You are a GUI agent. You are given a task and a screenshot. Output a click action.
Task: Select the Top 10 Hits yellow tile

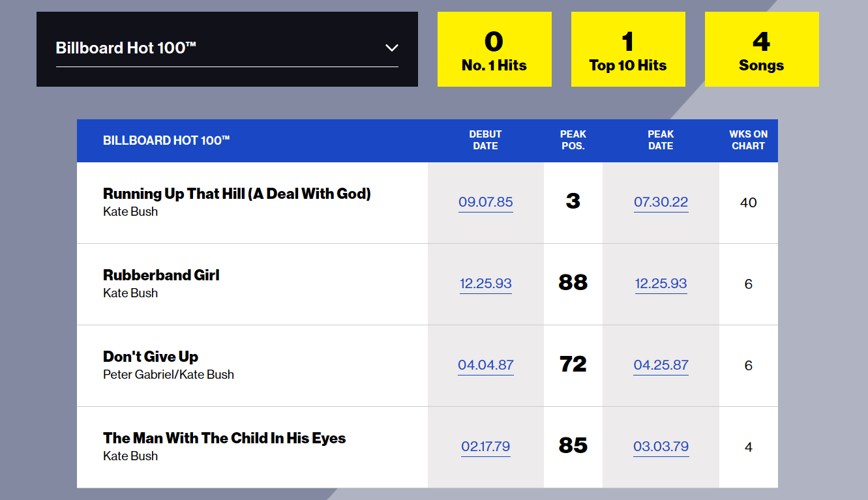coord(628,50)
